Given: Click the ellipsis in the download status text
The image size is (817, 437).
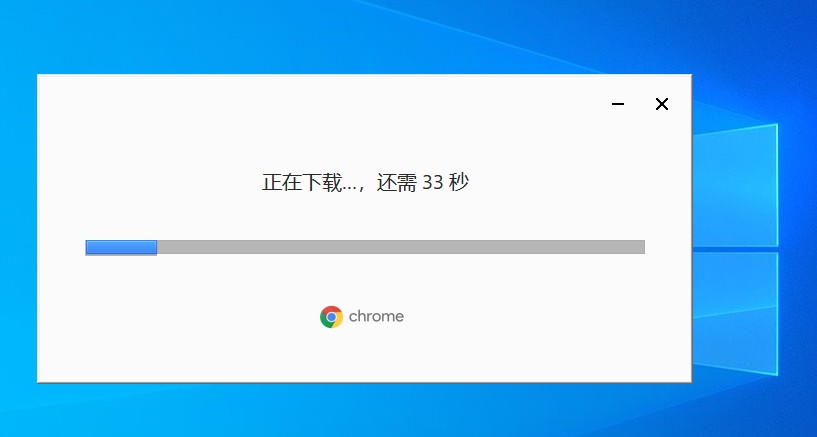Looking at the screenshot, I should 350,189.
